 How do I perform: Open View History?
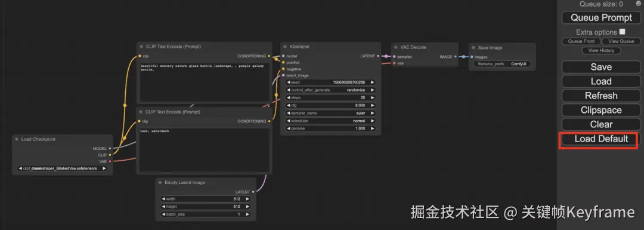pos(601,51)
